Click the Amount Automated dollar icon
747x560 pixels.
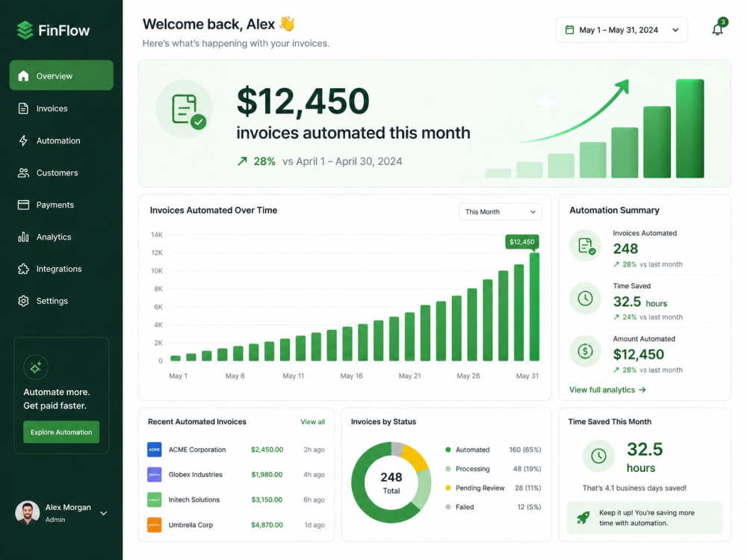586,352
